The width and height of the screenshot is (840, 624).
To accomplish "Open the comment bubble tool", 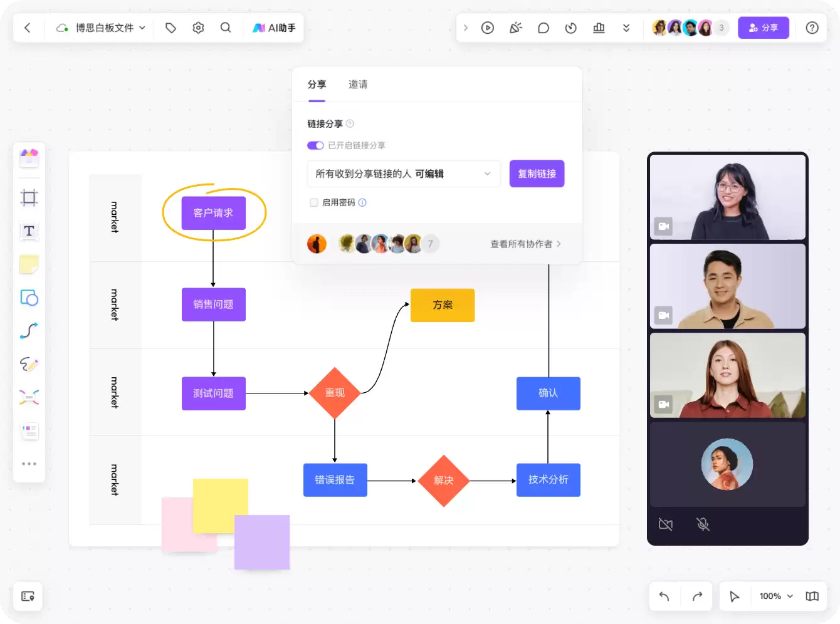I will [x=543, y=28].
